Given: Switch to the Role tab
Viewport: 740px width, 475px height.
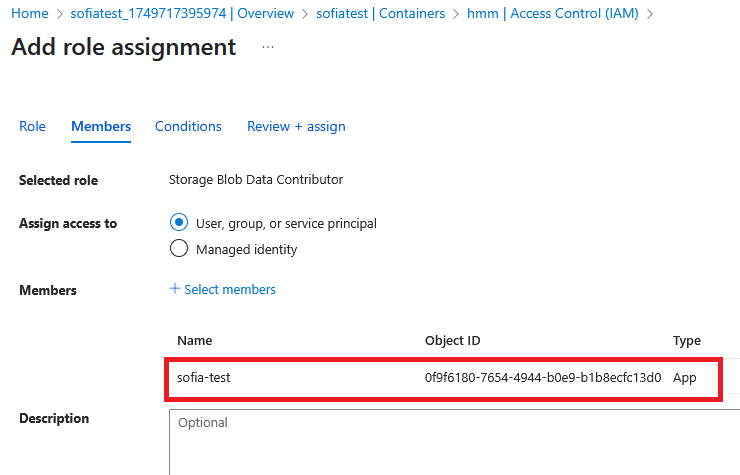Looking at the screenshot, I should point(32,126).
